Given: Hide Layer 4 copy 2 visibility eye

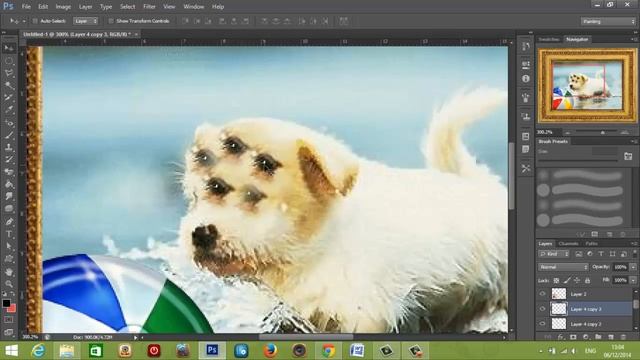Looking at the screenshot, I should click(542, 324).
